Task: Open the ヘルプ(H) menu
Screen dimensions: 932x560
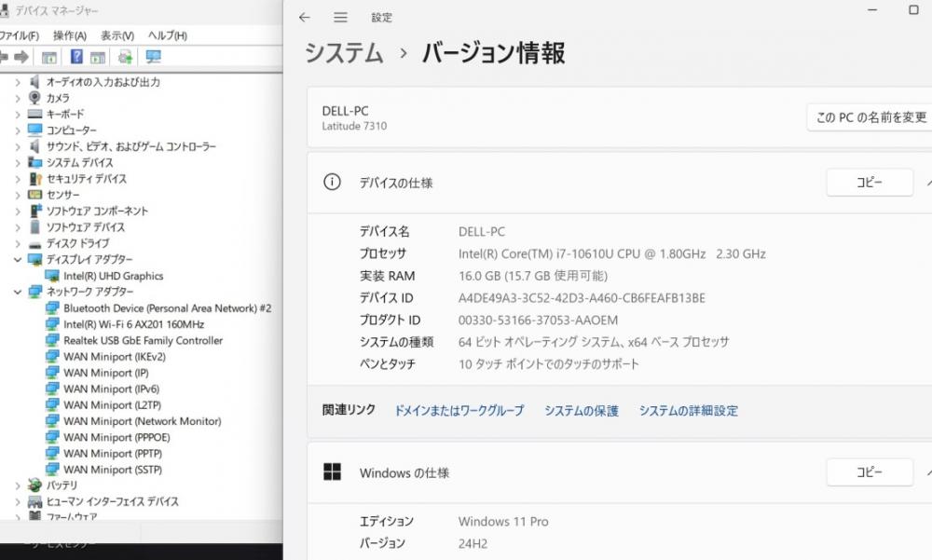Action: (x=167, y=35)
